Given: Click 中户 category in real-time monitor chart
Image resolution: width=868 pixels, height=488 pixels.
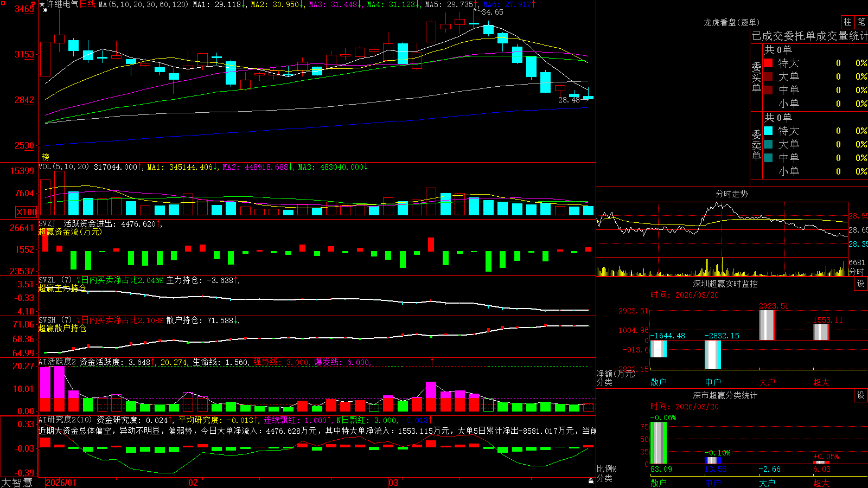Looking at the screenshot, I should pos(713,382).
